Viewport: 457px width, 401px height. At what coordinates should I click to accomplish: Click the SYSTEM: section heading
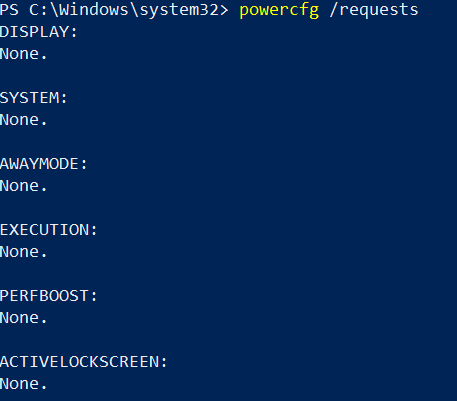pyautogui.click(x=34, y=98)
